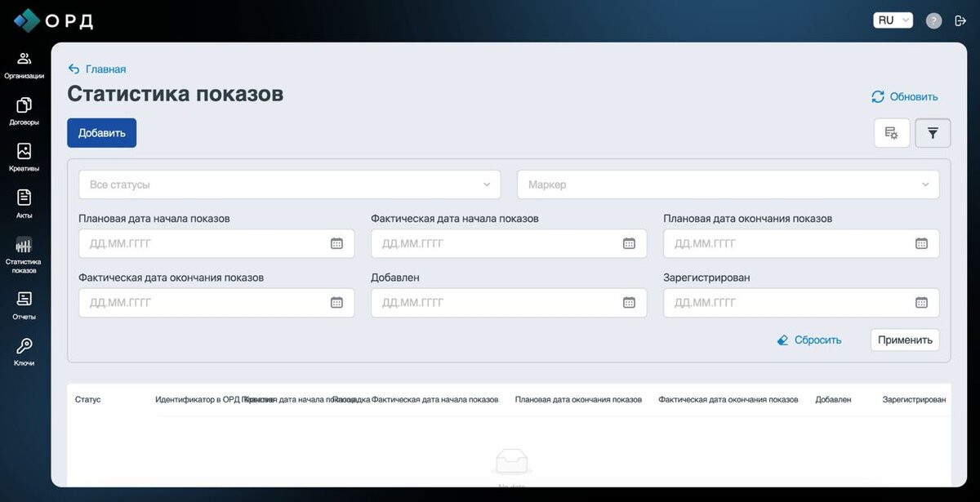Image resolution: width=980 pixels, height=502 pixels.
Task: Focus the Зарегистрирован date input
Action: (801, 303)
